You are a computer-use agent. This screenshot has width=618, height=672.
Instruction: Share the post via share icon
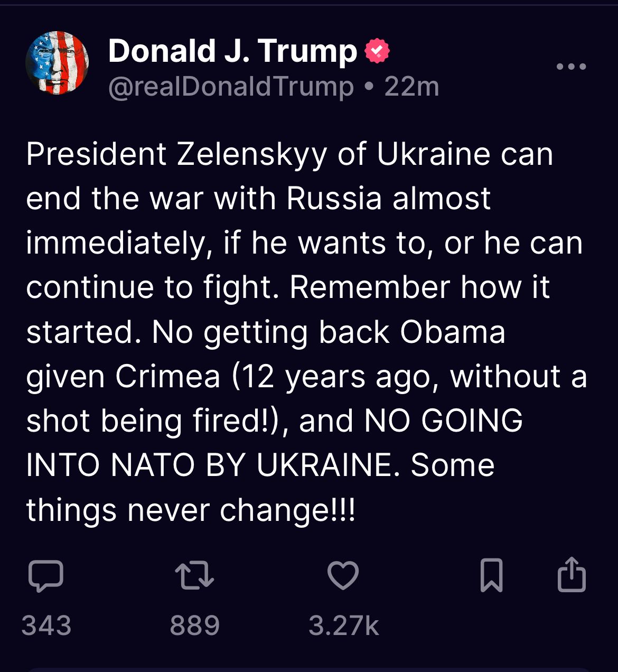point(572,574)
